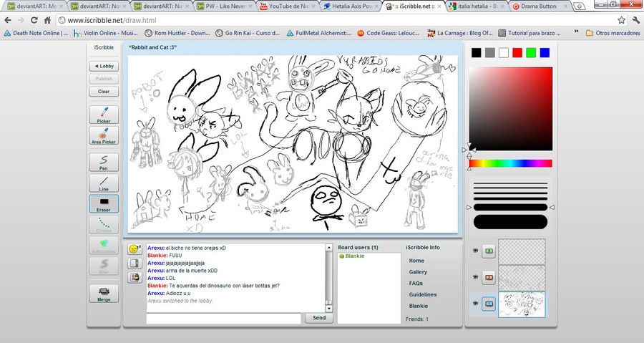The width and height of the screenshot is (644, 343).
Task: Send the chat message
Action: [318, 318]
